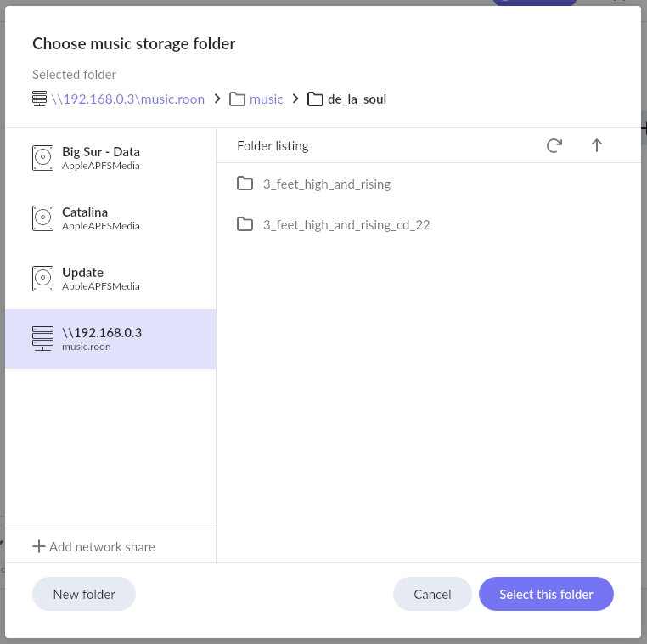This screenshot has height=644, width=647.
Task: Click the Big Sur - Data disk icon
Action: pyautogui.click(x=42, y=158)
